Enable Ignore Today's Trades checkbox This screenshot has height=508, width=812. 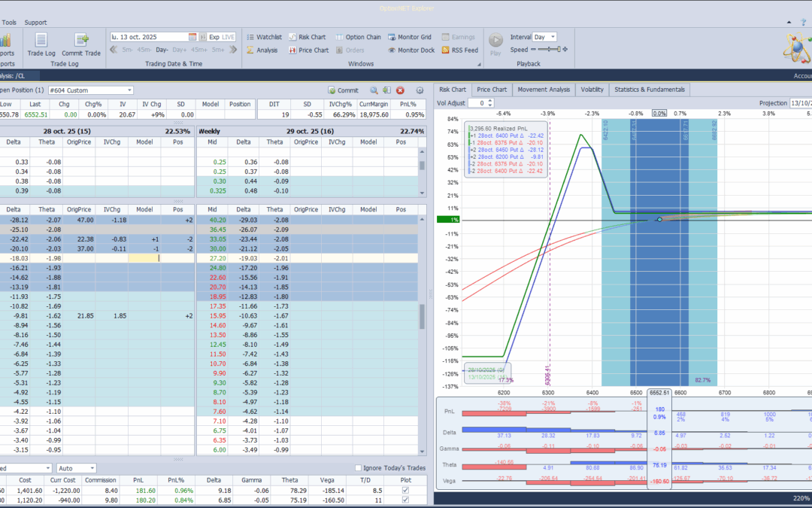click(x=358, y=468)
